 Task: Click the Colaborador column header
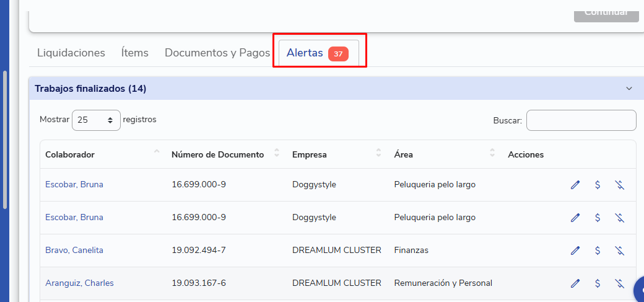[x=70, y=154]
